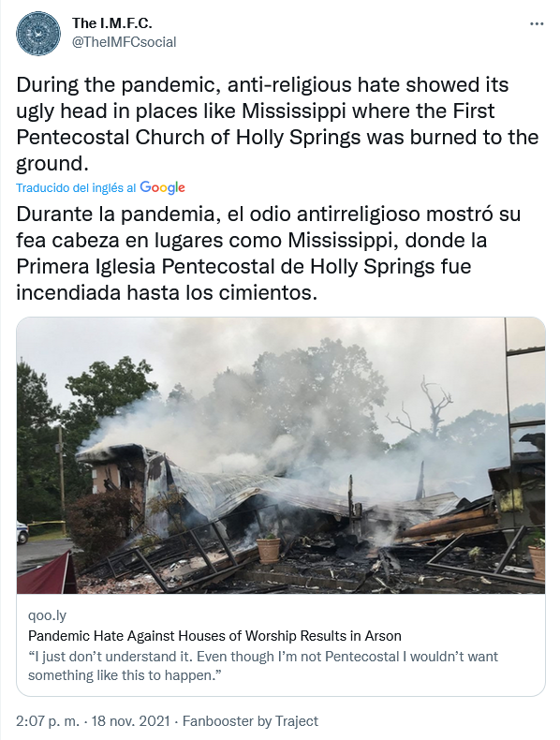This screenshot has width=560, height=740.
Task: Click the 'Traducido del inglés al' label
Action: click(x=76, y=188)
